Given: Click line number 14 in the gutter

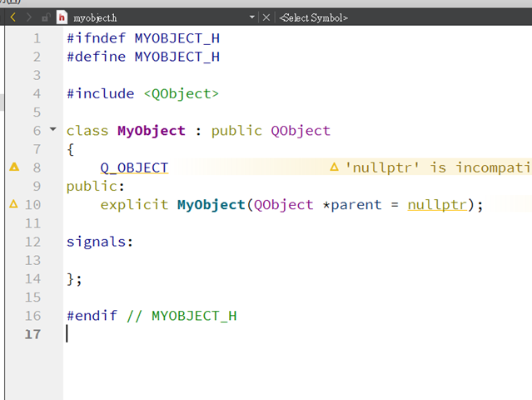Looking at the screenshot, I should click(32, 279).
